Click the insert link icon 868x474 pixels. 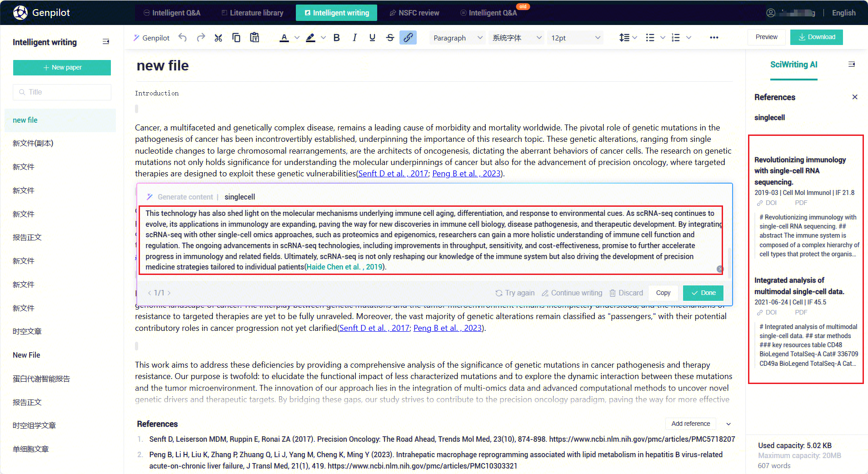pyautogui.click(x=408, y=38)
